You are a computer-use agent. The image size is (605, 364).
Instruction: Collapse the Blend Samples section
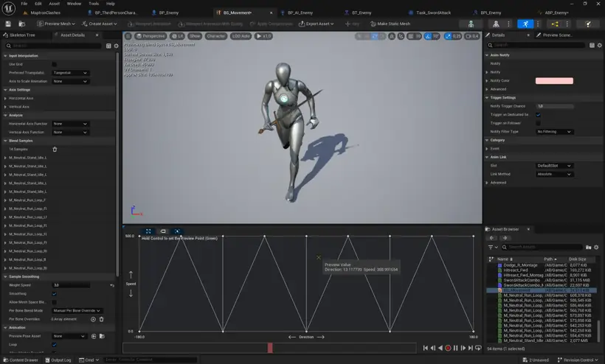tap(5, 141)
